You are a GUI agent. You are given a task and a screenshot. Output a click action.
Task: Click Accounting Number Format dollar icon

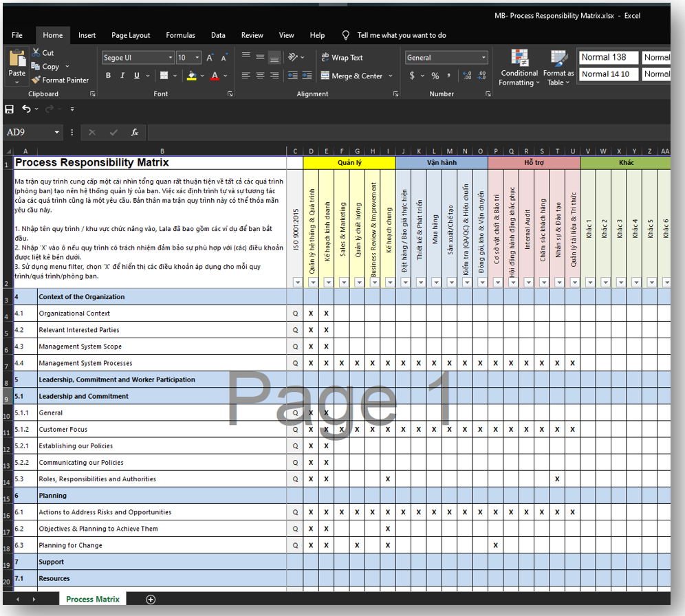[x=412, y=76]
